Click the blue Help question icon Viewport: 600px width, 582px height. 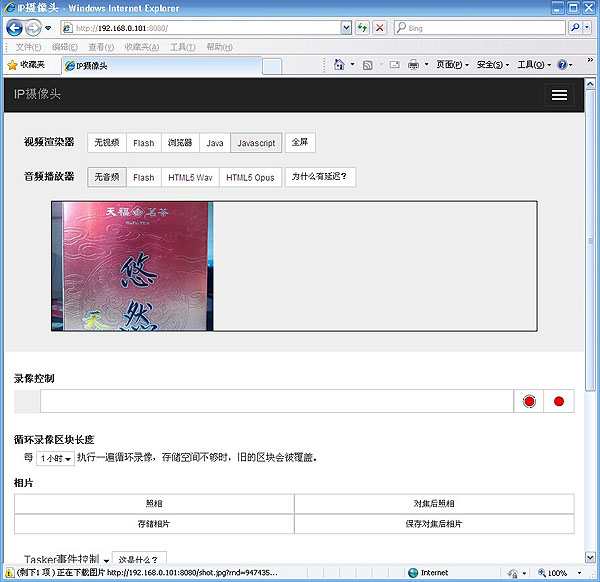(x=562, y=65)
